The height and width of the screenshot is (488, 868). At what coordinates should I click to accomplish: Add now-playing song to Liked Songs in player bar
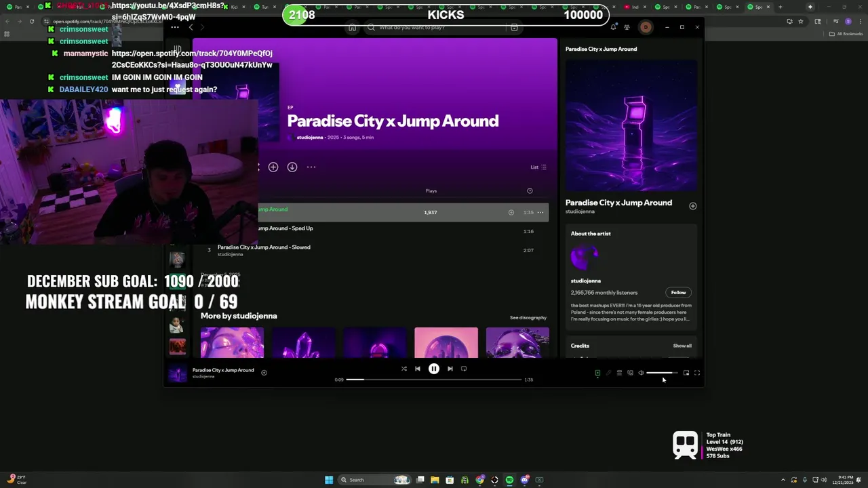(264, 372)
